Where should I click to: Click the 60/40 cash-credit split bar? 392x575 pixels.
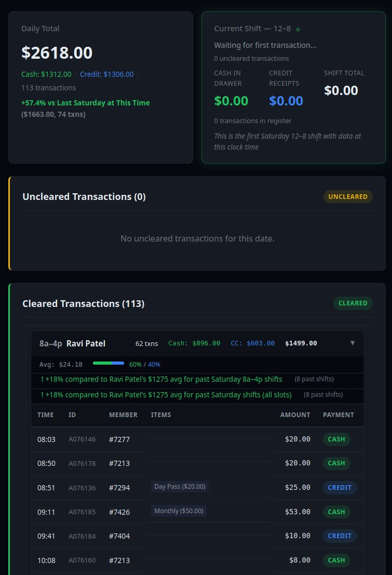[109, 364]
